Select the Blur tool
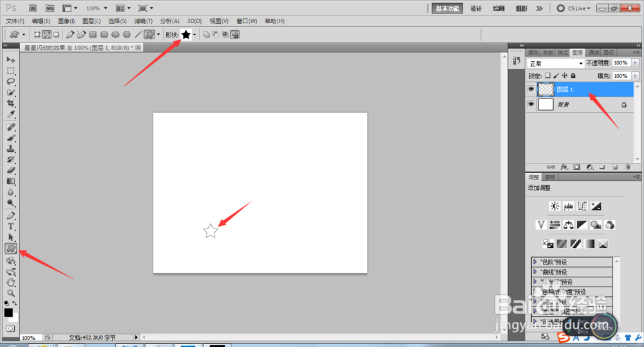This screenshot has height=347, width=644. 11,192
